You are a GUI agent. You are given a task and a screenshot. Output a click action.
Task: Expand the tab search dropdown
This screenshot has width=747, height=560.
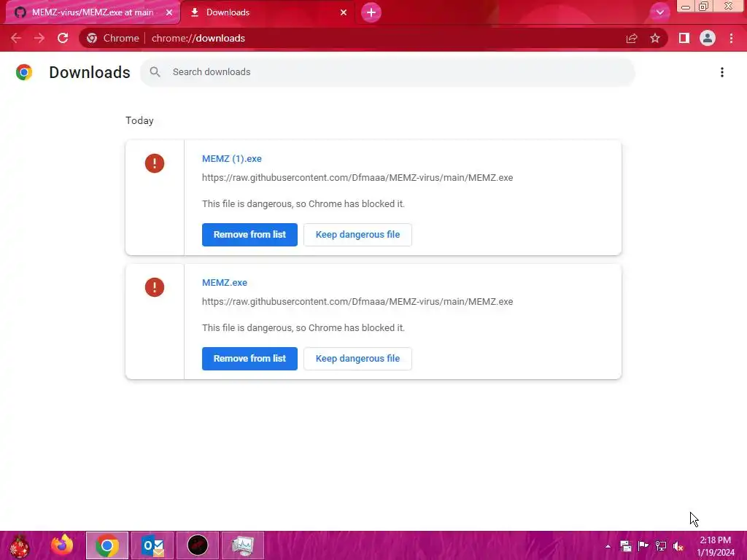[659, 12]
